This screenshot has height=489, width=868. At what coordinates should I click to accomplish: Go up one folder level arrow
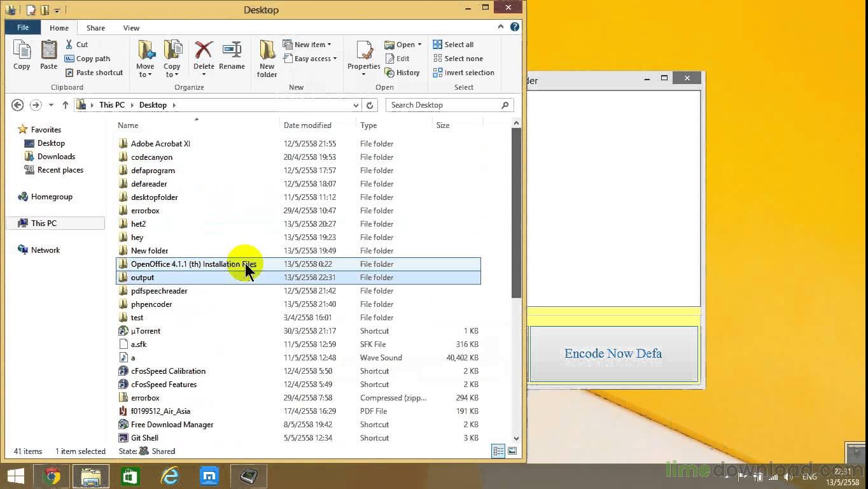(65, 105)
